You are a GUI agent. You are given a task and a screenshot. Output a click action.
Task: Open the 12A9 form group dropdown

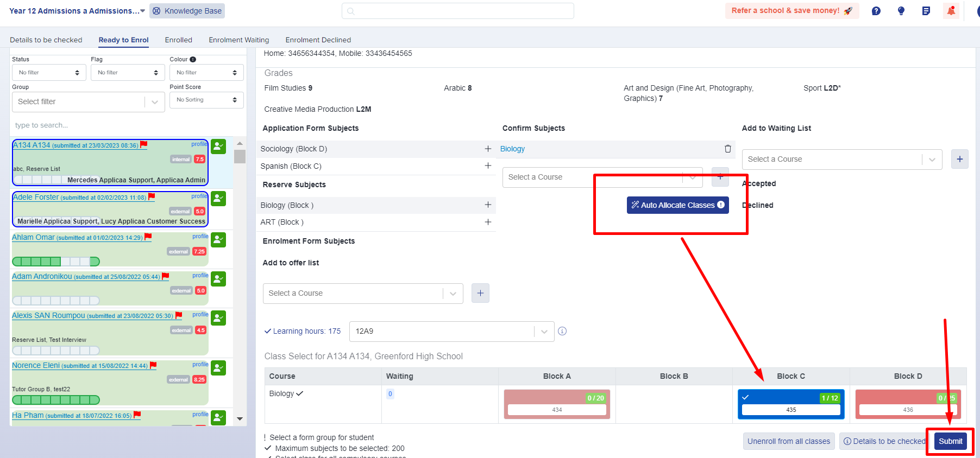click(x=451, y=331)
